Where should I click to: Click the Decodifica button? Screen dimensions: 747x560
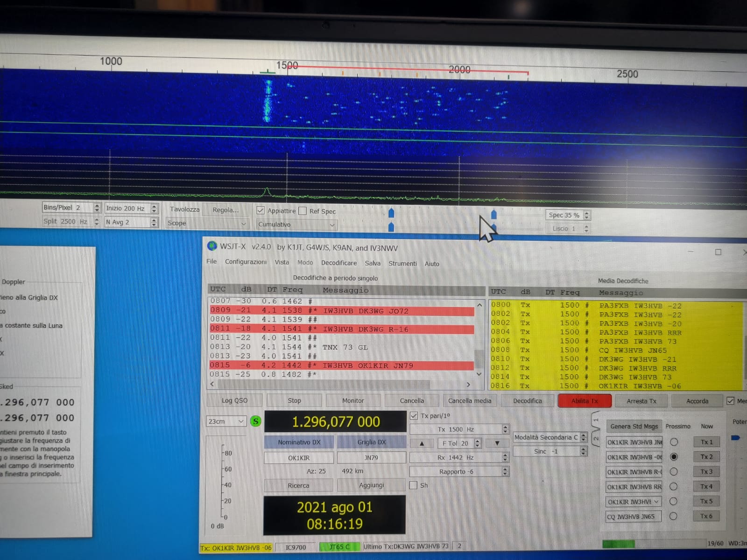pos(528,401)
